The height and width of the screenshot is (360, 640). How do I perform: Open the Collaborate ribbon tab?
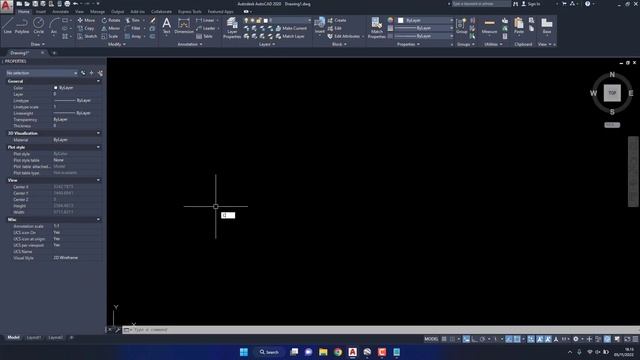(x=161, y=11)
